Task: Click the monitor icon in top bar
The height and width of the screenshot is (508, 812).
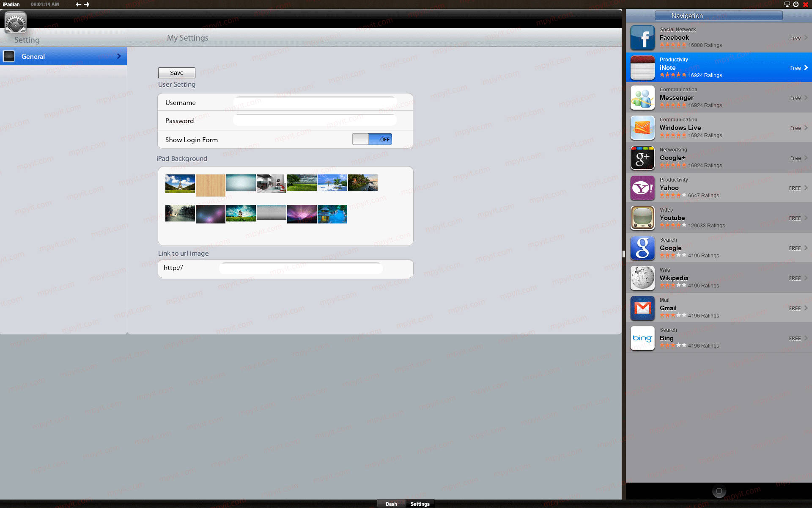Action: pyautogui.click(x=787, y=4)
